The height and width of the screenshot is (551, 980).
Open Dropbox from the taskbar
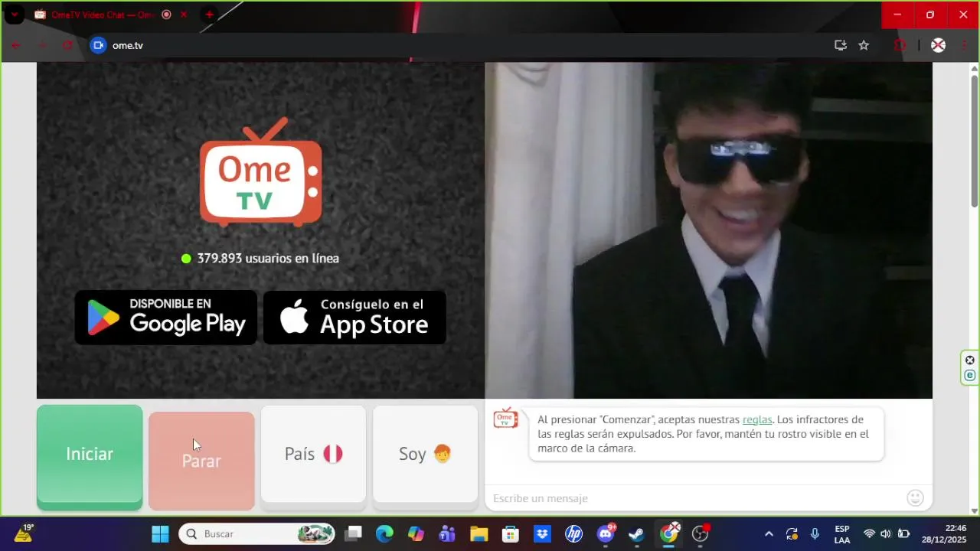(x=542, y=534)
